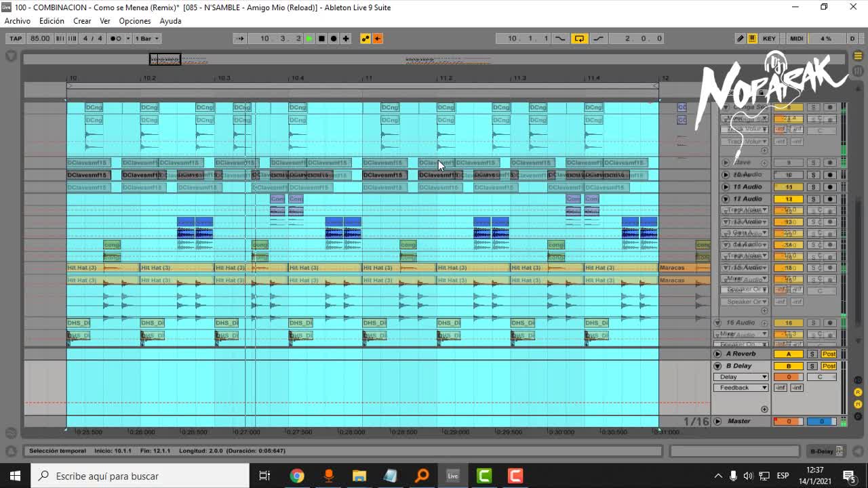Toggle the 12 Audio track activator
This screenshot has height=488, width=868.
pos(789,199)
